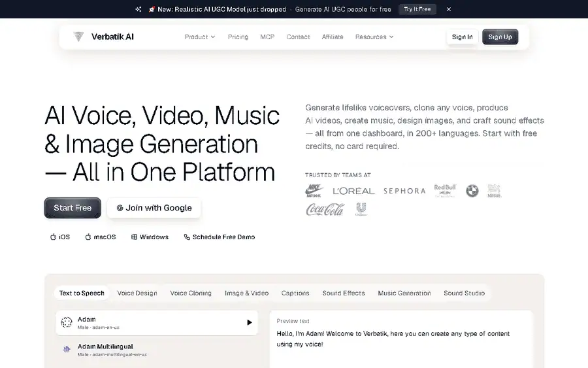Click the Nike logo
This screenshot has height=368, width=588.
coord(314,191)
